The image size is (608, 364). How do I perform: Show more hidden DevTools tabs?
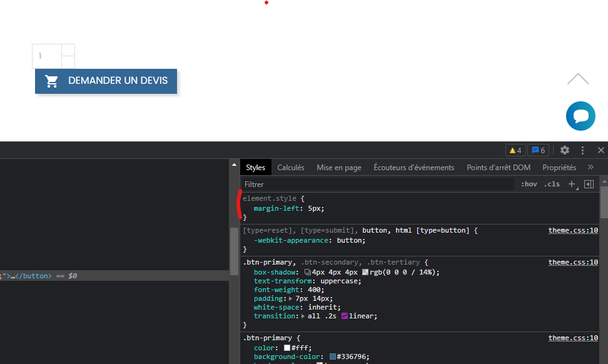click(x=590, y=167)
